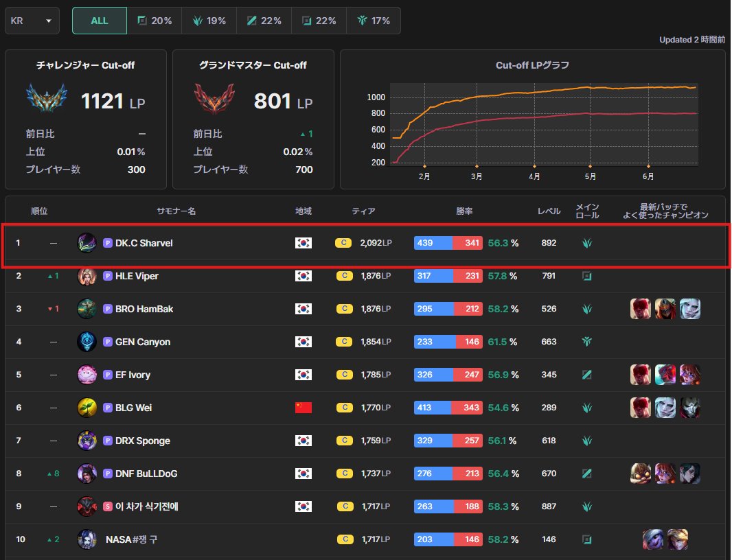Click NASA#쟁 구 summoner avatar
The image size is (732, 560).
(87, 539)
